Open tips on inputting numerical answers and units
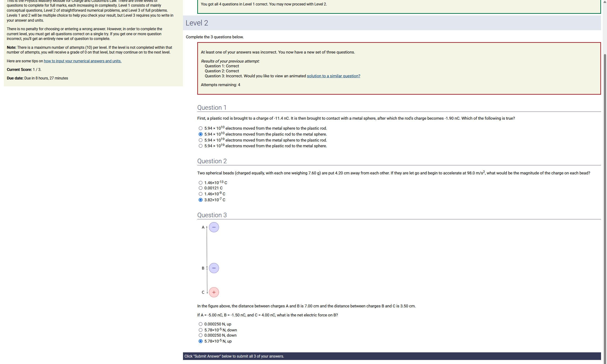This screenshot has height=364, width=607. click(82, 61)
